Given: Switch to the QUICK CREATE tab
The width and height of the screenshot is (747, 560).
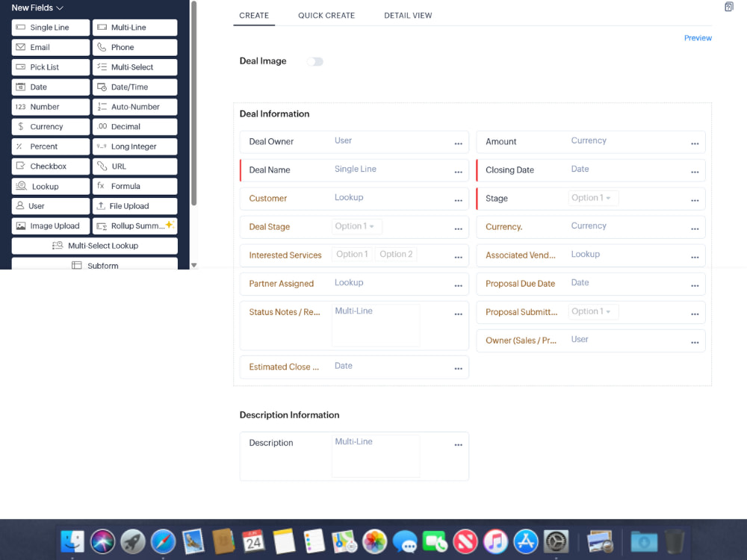Looking at the screenshot, I should click(x=326, y=15).
